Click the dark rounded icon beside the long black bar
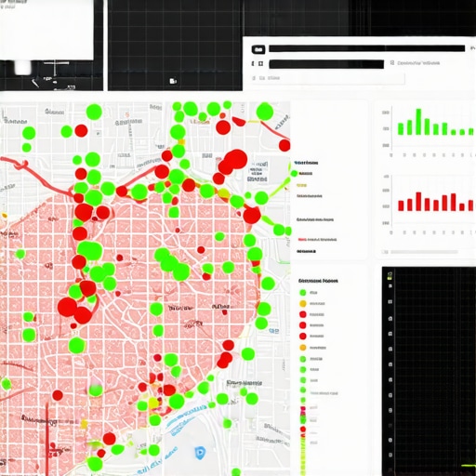This screenshot has width=476, height=476. pyautogui.click(x=258, y=49)
